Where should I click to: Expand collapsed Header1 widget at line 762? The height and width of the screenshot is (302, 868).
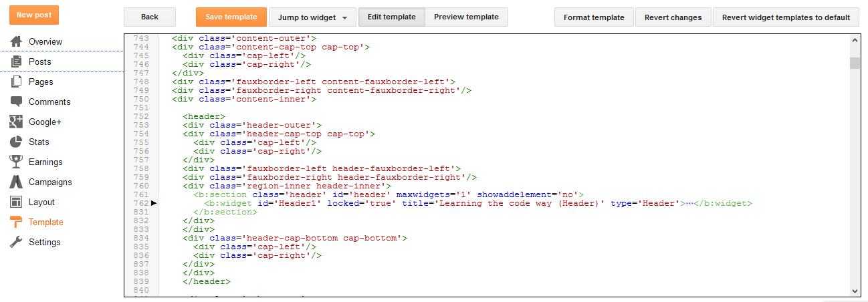pyautogui.click(x=154, y=202)
